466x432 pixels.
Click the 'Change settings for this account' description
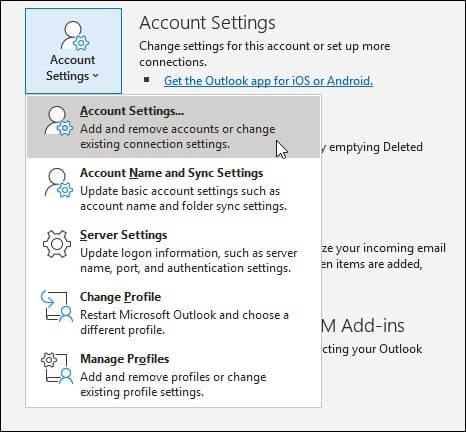coord(264,54)
